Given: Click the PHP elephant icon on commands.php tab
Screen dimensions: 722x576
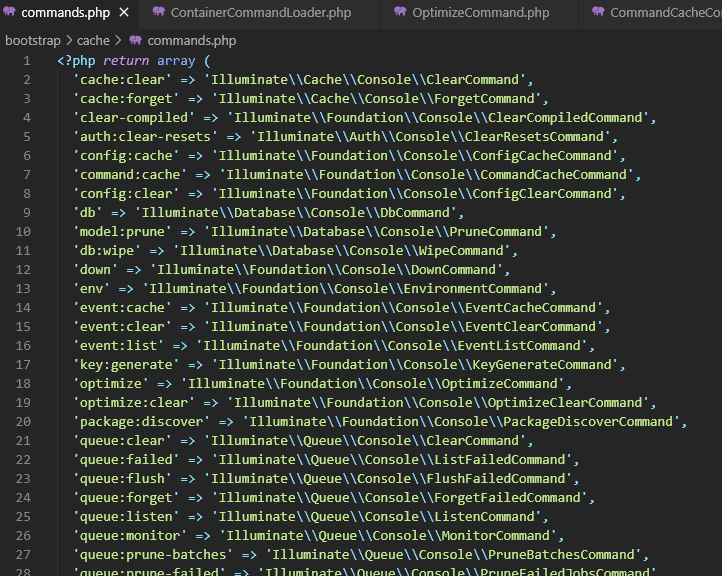Looking at the screenshot, I should click(x=9, y=12).
